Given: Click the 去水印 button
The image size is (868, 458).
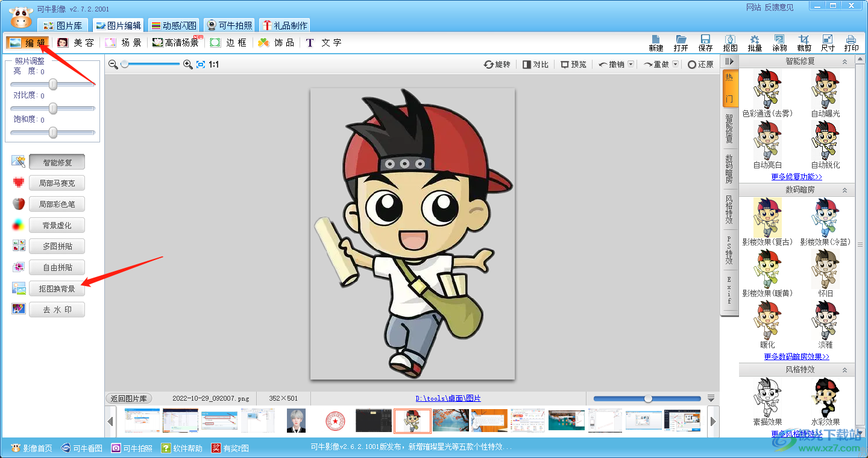Looking at the screenshot, I should pyautogui.click(x=57, y=310).
